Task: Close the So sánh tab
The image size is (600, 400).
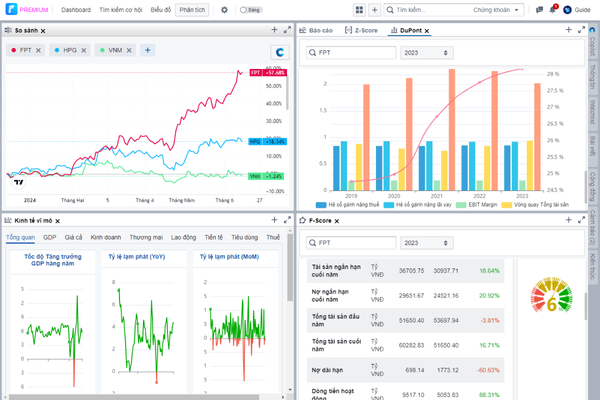Action: coord(43,31)
